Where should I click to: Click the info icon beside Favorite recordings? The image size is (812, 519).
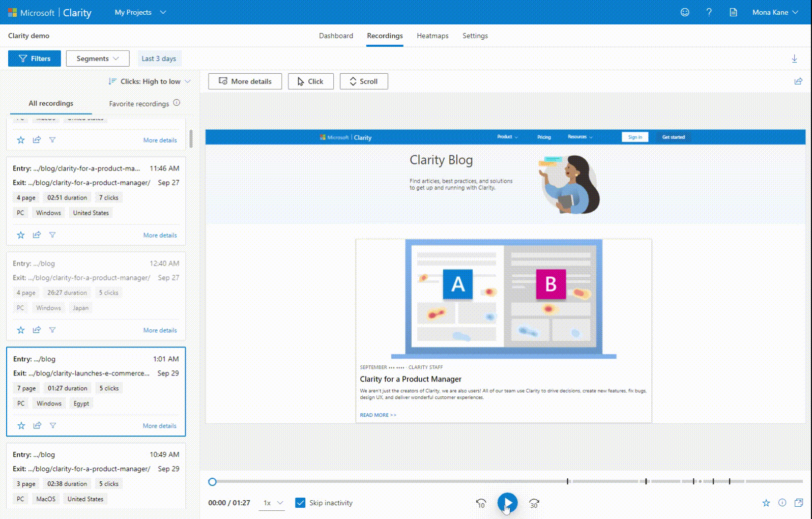177,103
